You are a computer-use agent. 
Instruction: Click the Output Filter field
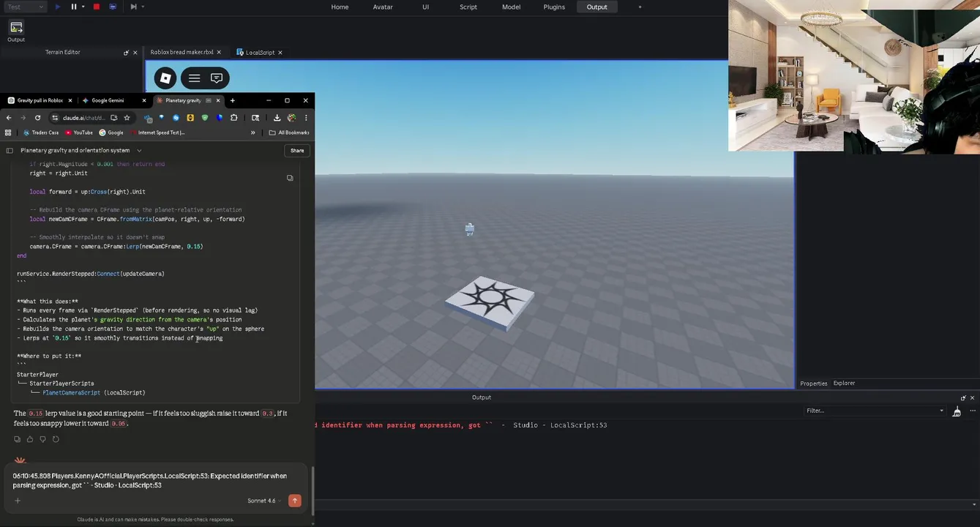pos(874,411)
